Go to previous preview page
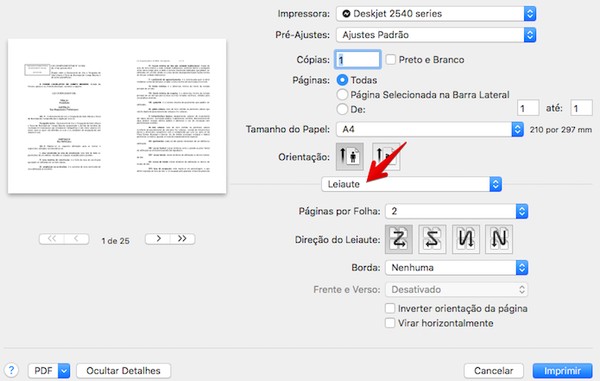Screen dimensions: 600x381 point(77,239)
